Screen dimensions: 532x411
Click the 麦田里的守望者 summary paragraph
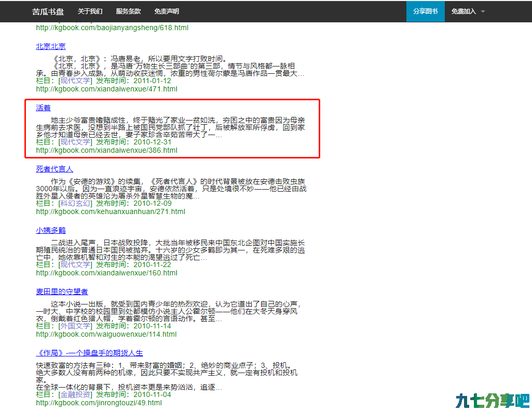[168, 311]
